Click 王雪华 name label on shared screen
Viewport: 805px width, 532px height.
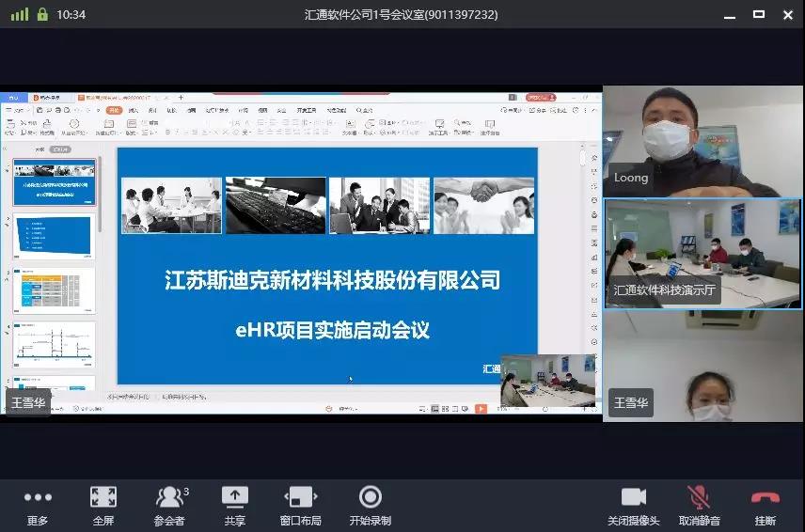pos(28,402)
